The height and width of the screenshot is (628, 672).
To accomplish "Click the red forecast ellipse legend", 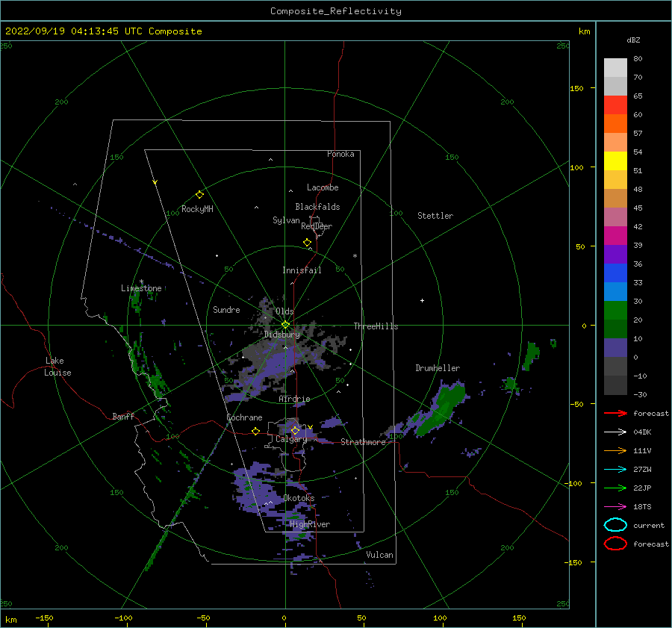I will pos(615,544).
